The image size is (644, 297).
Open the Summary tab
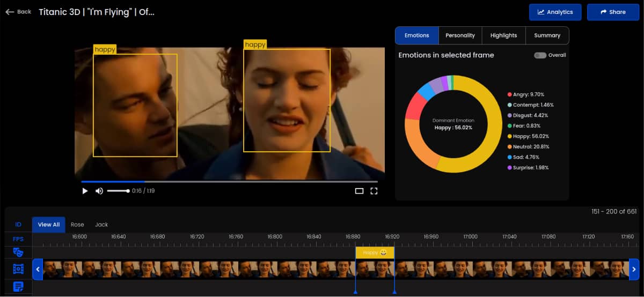click(547, 35)
